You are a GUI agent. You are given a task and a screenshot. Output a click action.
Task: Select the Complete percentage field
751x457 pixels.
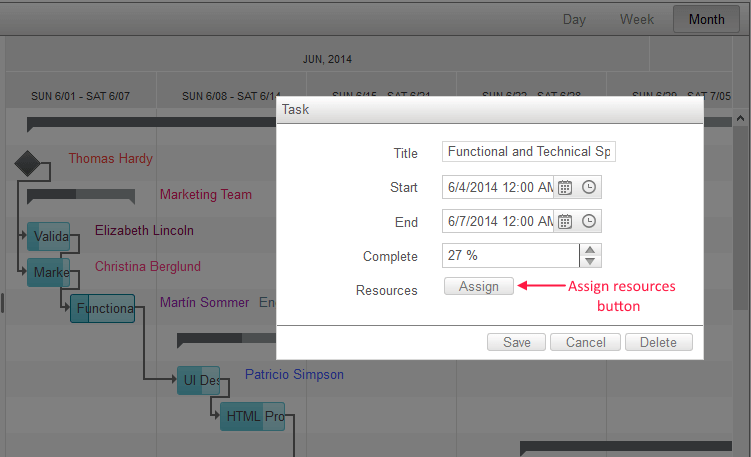(511, 255)
